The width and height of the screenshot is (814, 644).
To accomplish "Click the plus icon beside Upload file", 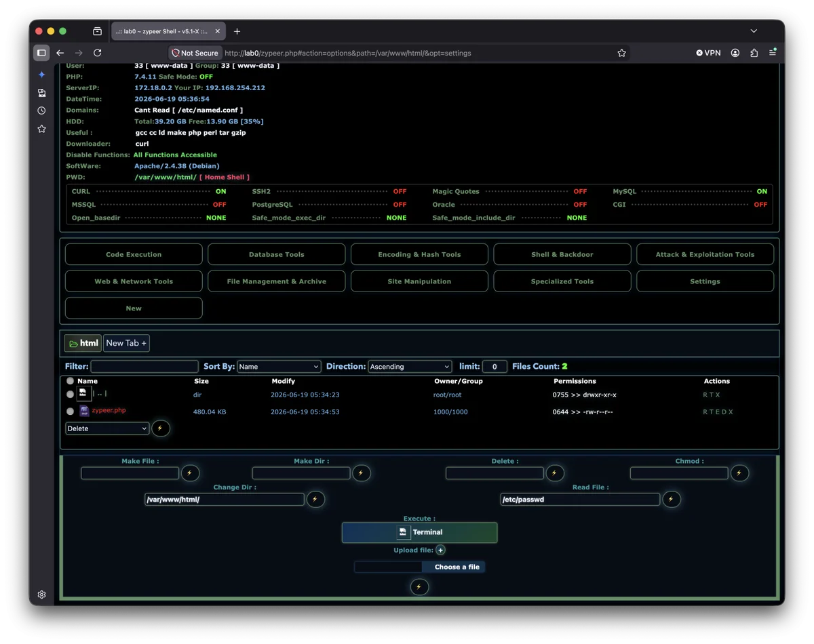I will pyautogui.click(x=440, y=550).
